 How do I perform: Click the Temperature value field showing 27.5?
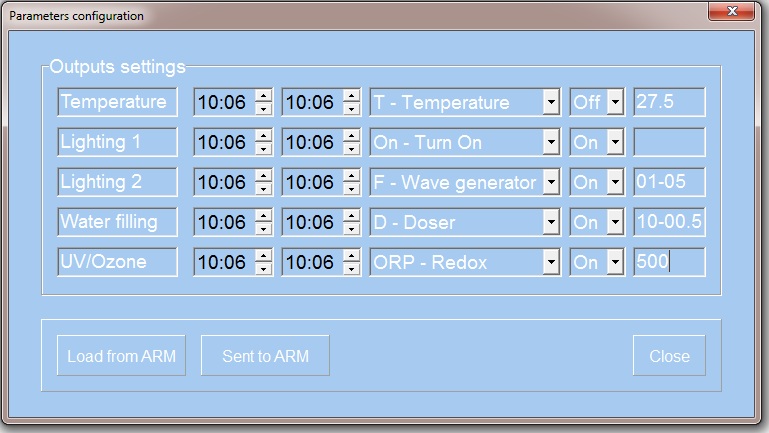(668, 102)
